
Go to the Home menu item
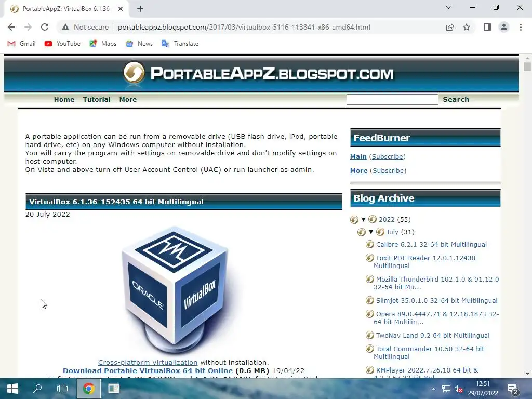point(64,99)
